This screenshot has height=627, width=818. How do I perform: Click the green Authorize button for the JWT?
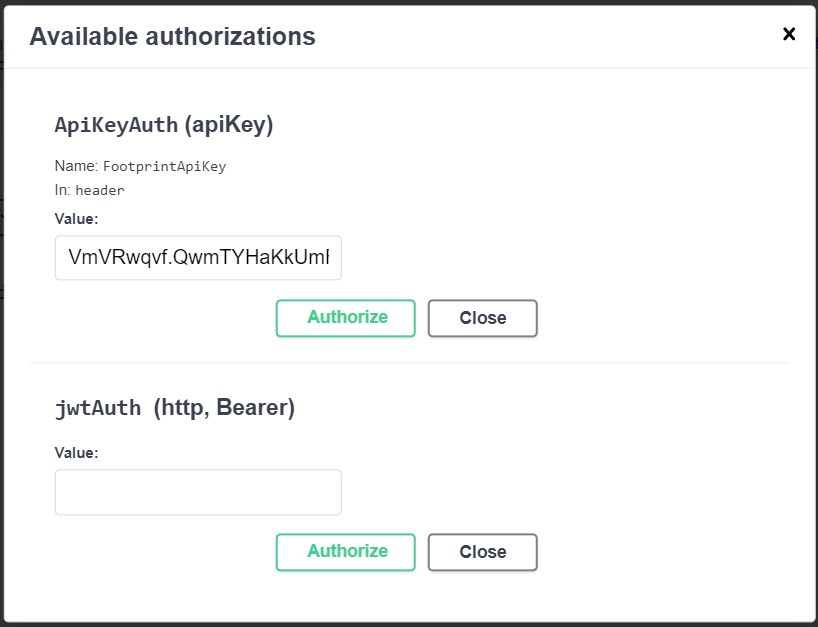point(345,551)
